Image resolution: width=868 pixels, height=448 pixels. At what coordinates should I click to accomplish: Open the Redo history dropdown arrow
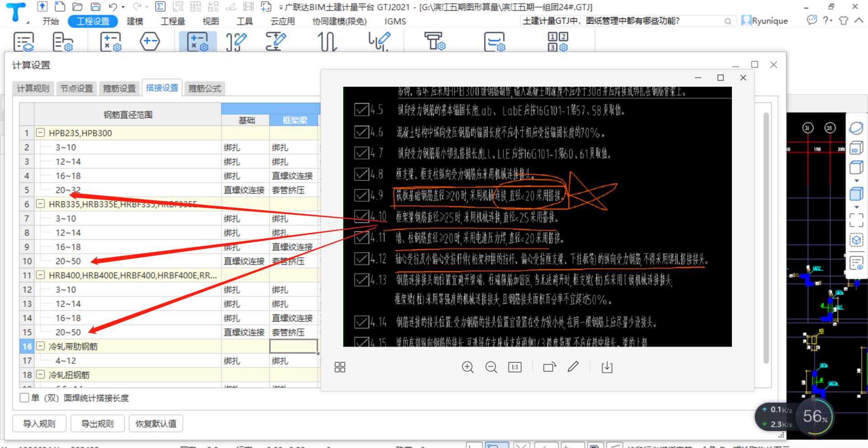click(x=147, y=7)
